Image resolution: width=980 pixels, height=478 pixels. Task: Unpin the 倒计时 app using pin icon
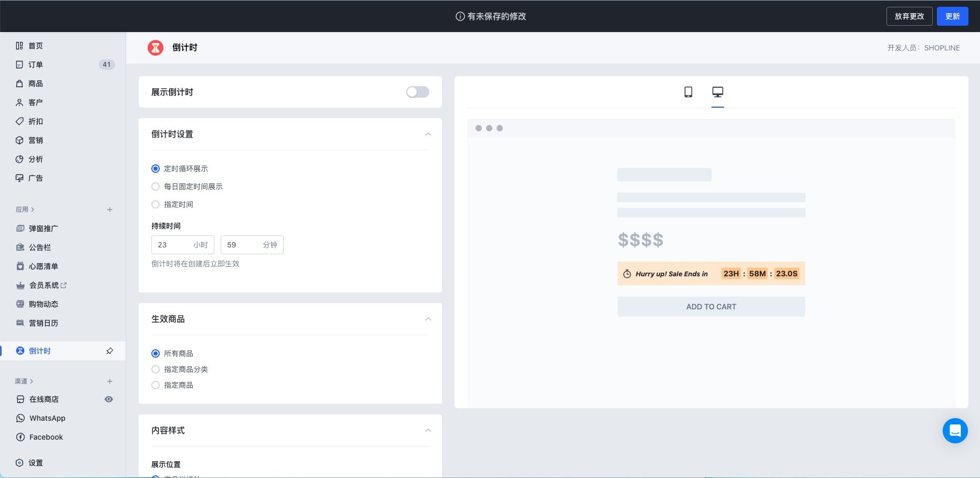point(110,351)
